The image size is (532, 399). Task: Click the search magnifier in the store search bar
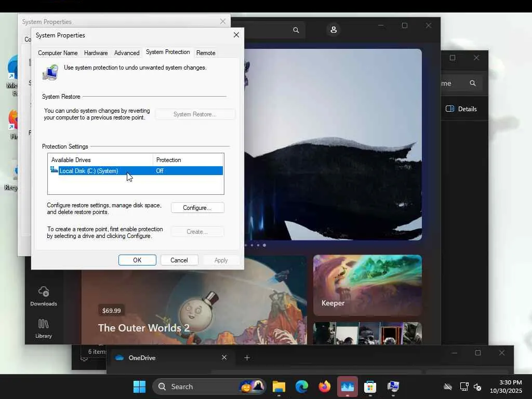pyautogui.click(x=296, y=30)
